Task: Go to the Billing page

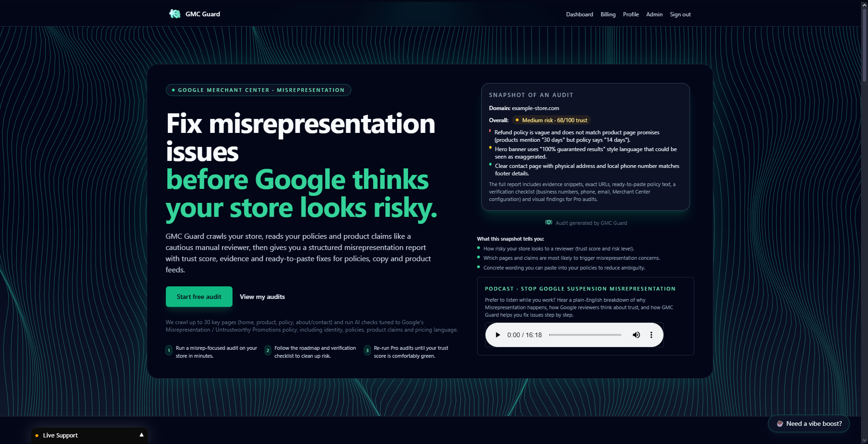Action: point(608,14)
